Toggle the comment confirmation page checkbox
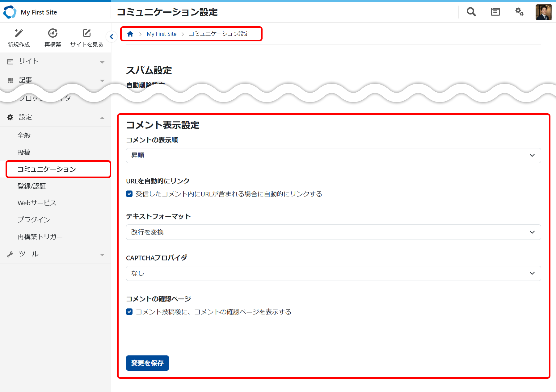The width and height of the screenshot is (556, 392). (x=129, y=312)
